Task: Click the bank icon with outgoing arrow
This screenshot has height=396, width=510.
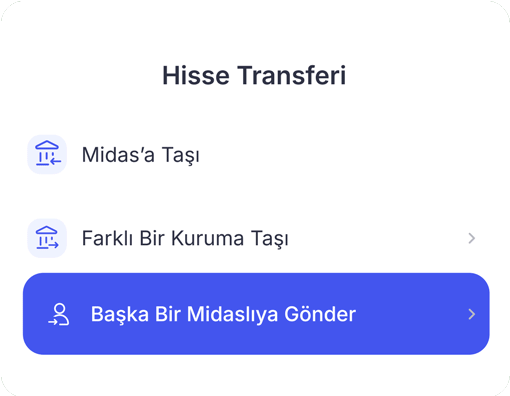Action: pos(47,238)
